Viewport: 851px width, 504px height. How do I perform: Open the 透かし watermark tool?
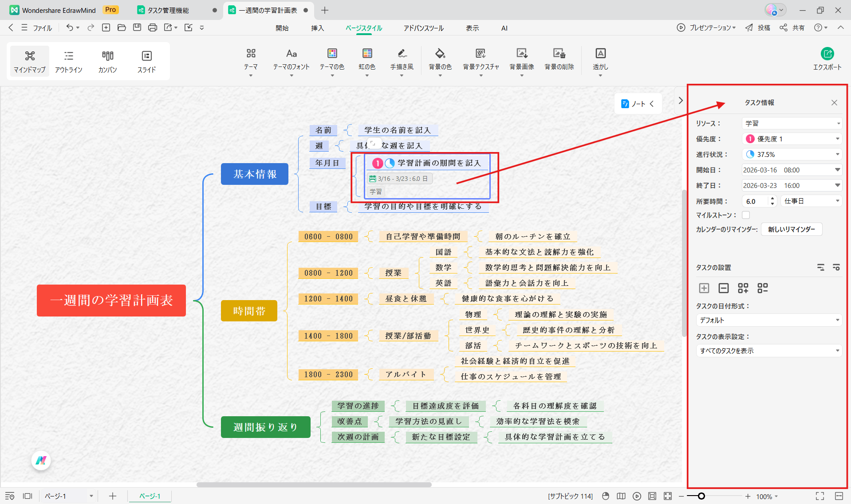click(600, 61)
